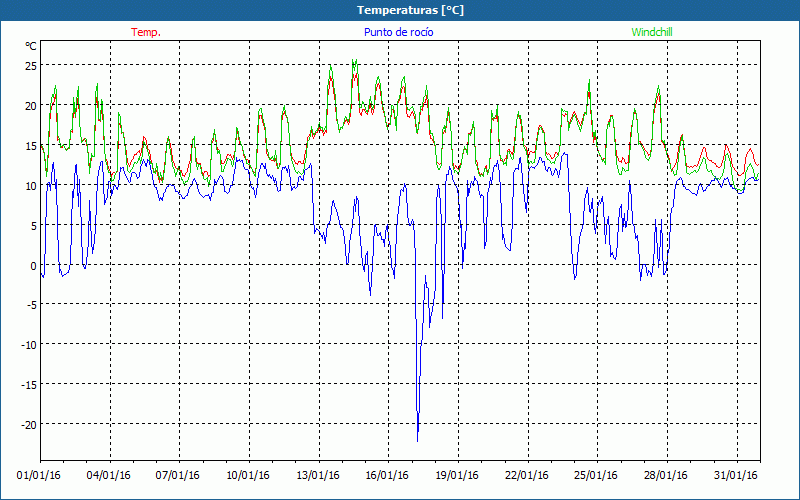Click the date label 22/01/16
Screen dimensions: 800x500
tap(527, 476)
